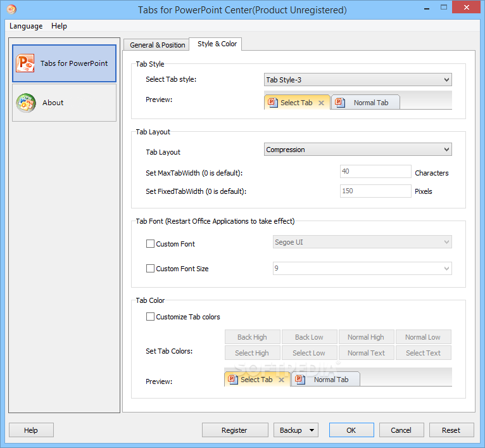485x448 pixels.
Task: Click the Select Tab in the Tab Style preview
Action: point(297,103)
